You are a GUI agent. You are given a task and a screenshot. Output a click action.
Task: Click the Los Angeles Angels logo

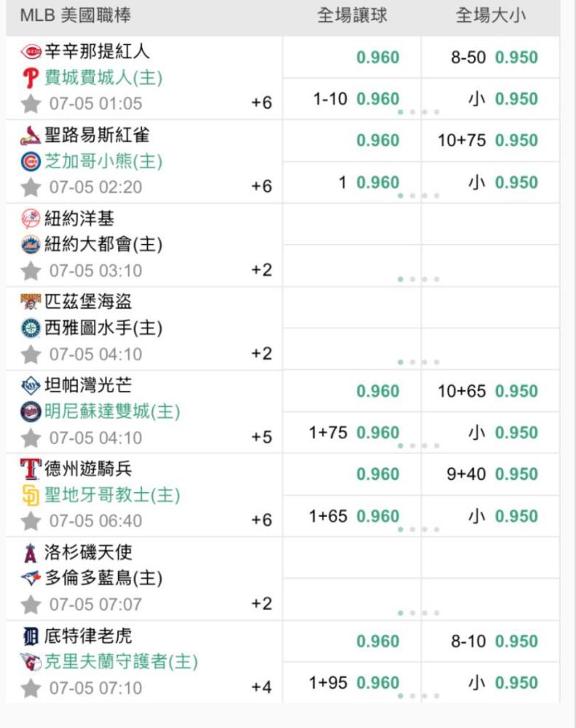[30, 553]
